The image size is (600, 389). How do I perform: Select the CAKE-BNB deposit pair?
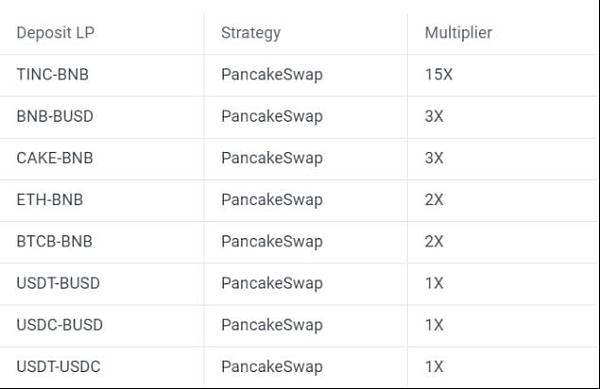[x=55, y=158]
